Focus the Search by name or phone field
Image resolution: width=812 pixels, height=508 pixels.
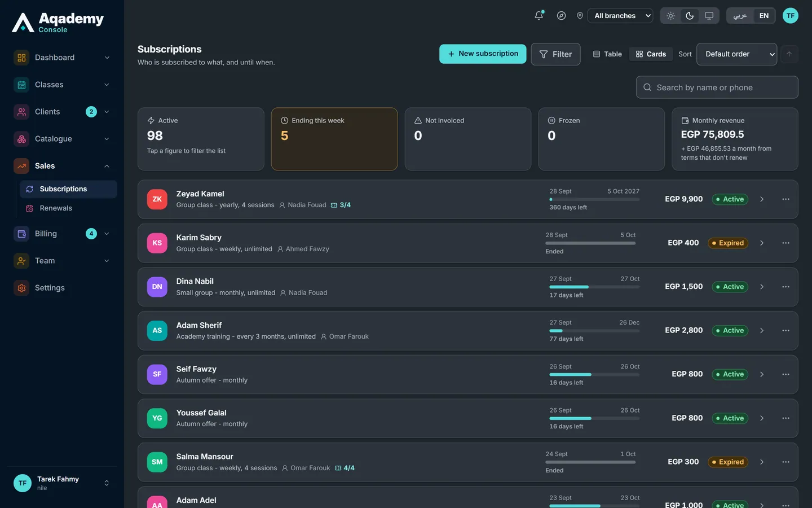[717, 87]
